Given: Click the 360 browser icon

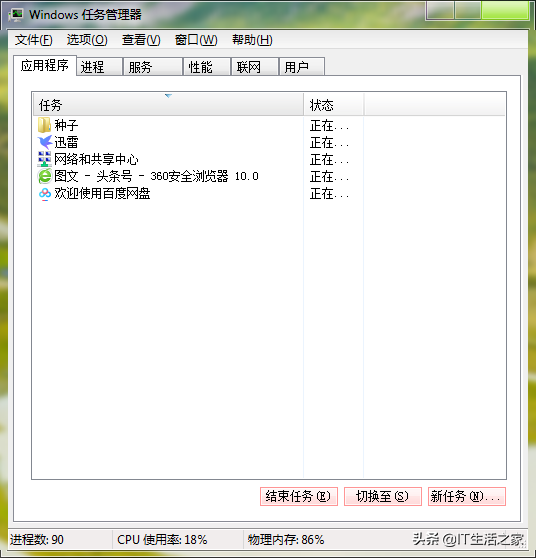Looking at the screenshot, I should [x=45, y=176].
